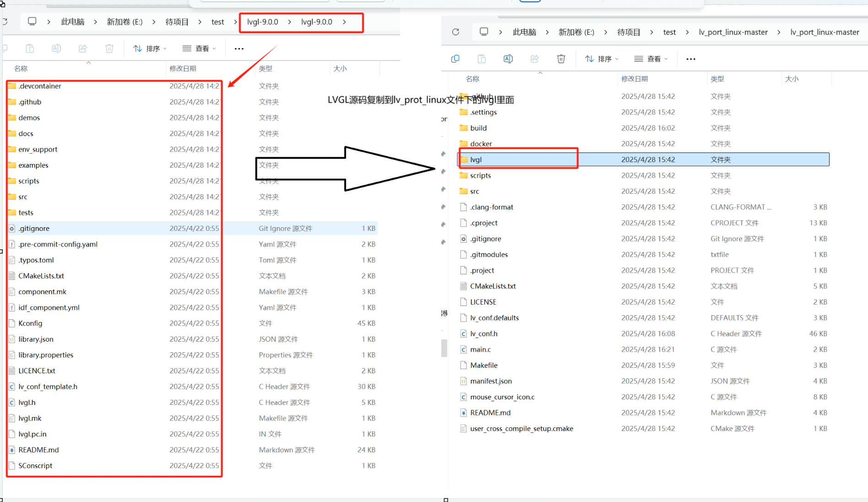Sort right window by 大小 column
This screenshot has width=868, height=502.
click(x=792, y=78)
